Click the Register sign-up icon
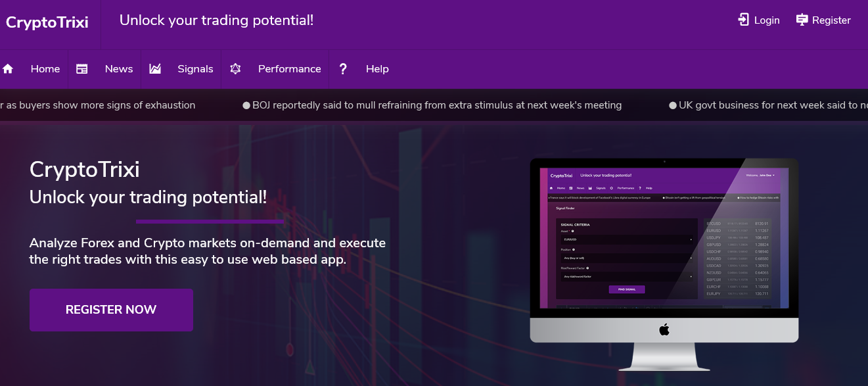 pyautogui.click(x=802, y=20)
